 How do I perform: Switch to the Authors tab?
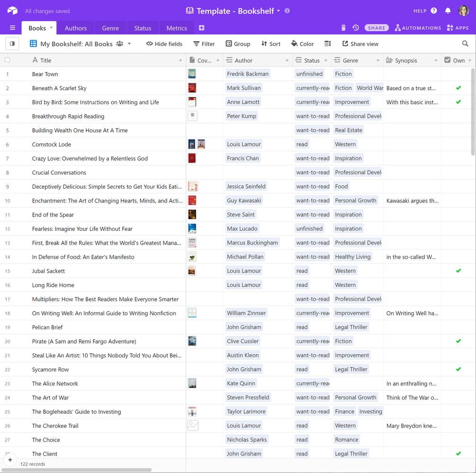[76, 28]
